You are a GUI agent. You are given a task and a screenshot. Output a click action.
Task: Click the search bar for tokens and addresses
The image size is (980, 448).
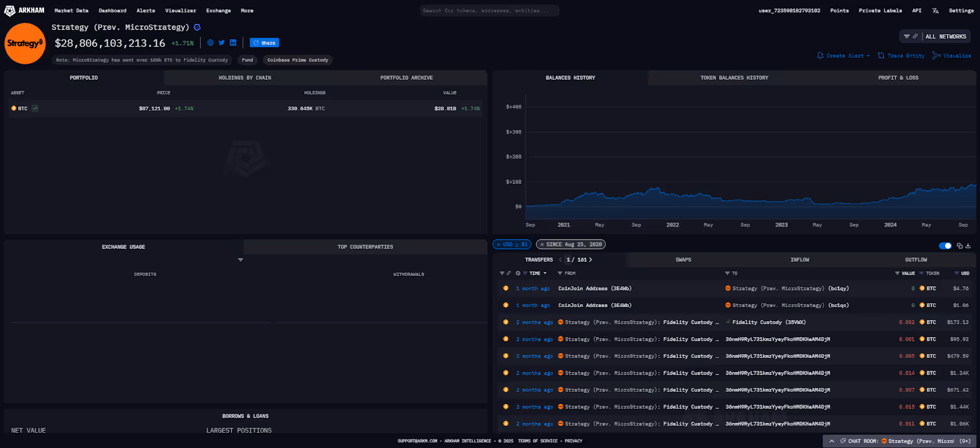tap(489, 10)
